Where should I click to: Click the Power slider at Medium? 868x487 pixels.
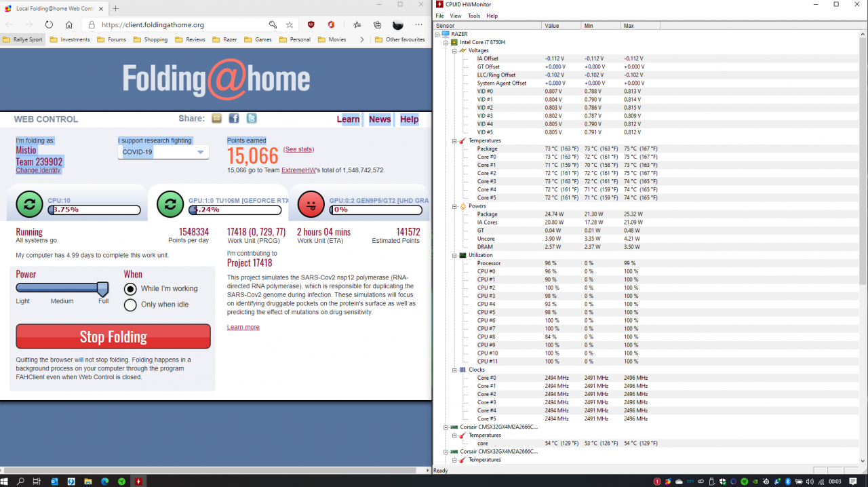(62, 288)
